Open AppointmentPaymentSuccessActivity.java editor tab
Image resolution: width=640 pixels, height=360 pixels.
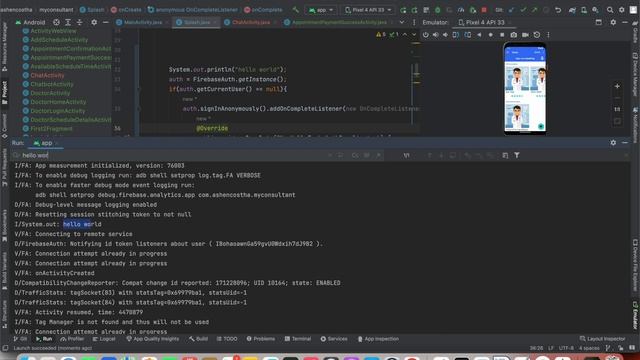339,22
